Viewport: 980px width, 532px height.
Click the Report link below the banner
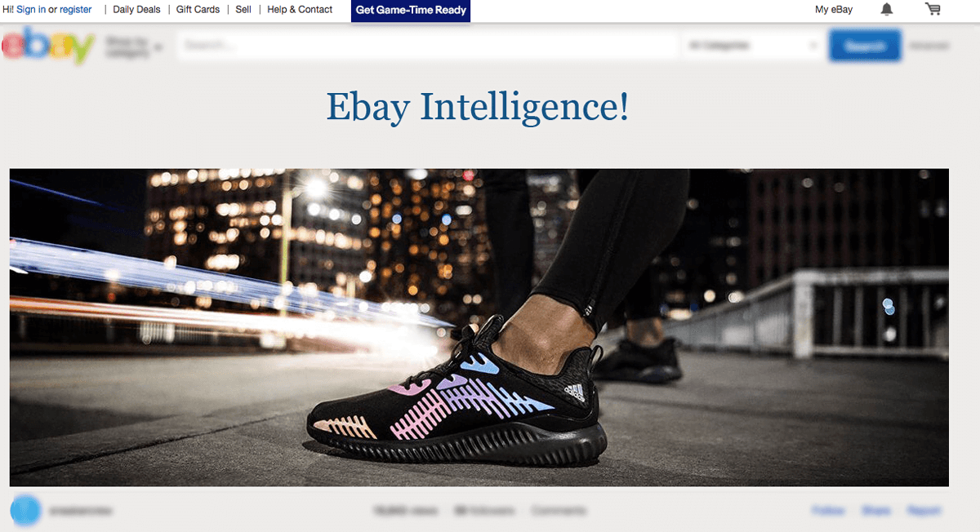pyautogui.click(x=924, y=511)
